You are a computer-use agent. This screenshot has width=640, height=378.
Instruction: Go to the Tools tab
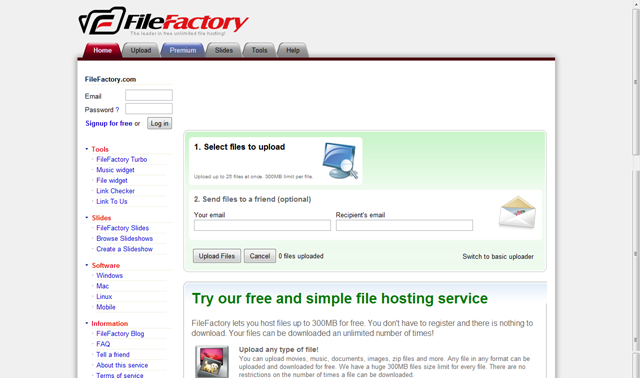tap(259, 50)
